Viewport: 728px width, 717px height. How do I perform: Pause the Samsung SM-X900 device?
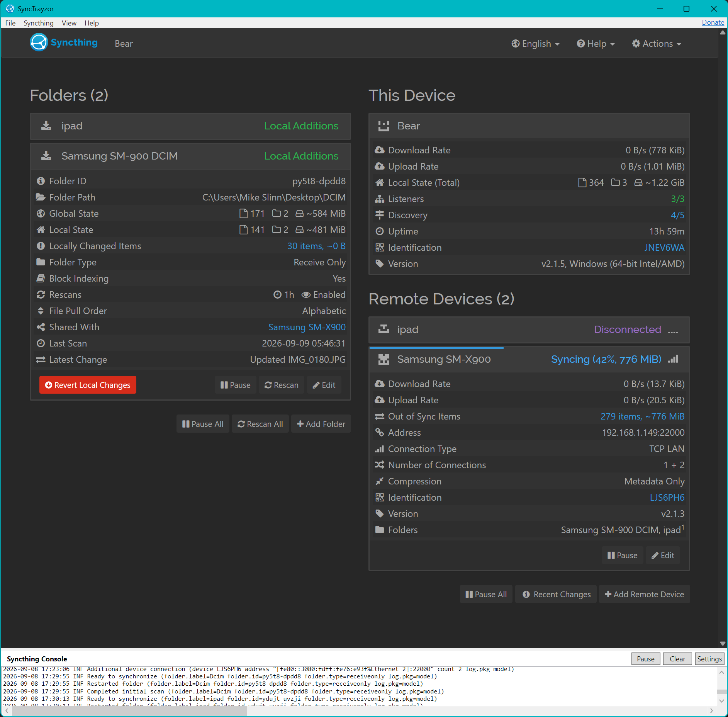pyautogui.click(x=622, y=555)
